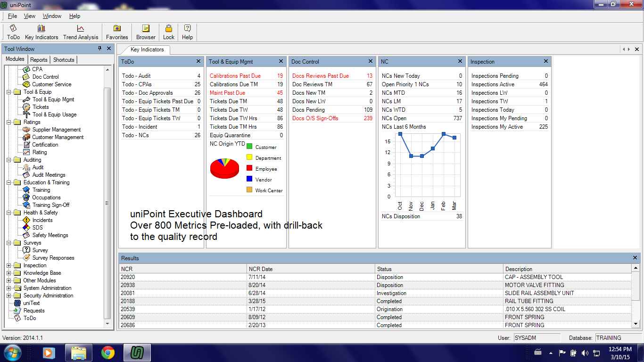Sort results by NCR Date column

click(311, 269)
